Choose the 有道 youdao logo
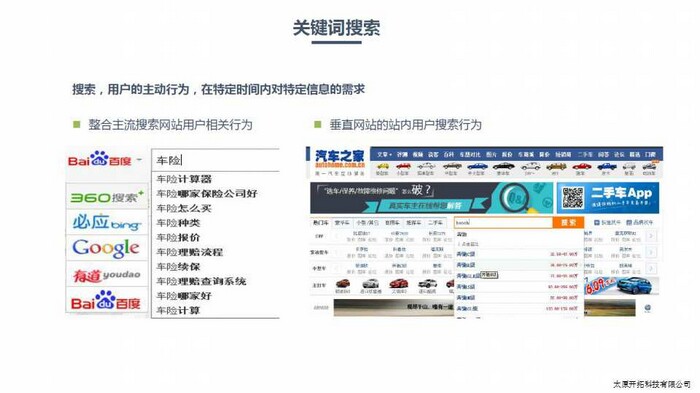 click(x=107, y=275)
